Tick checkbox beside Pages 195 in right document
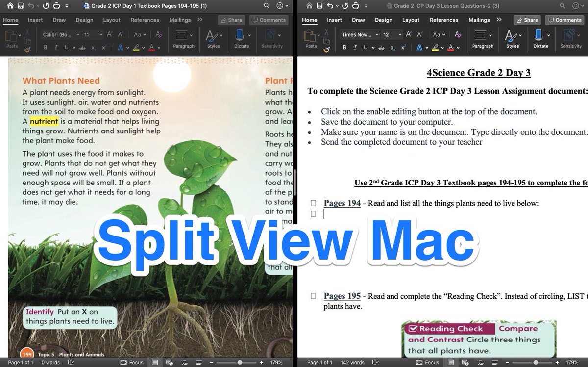This screenshot has width=588, height=367. pos(314,296)
